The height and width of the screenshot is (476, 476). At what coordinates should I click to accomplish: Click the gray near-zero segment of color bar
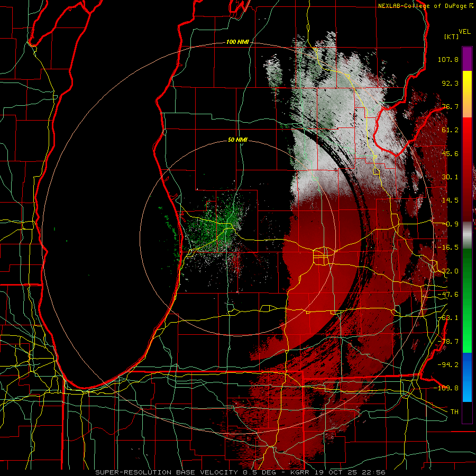pos(467,235)
